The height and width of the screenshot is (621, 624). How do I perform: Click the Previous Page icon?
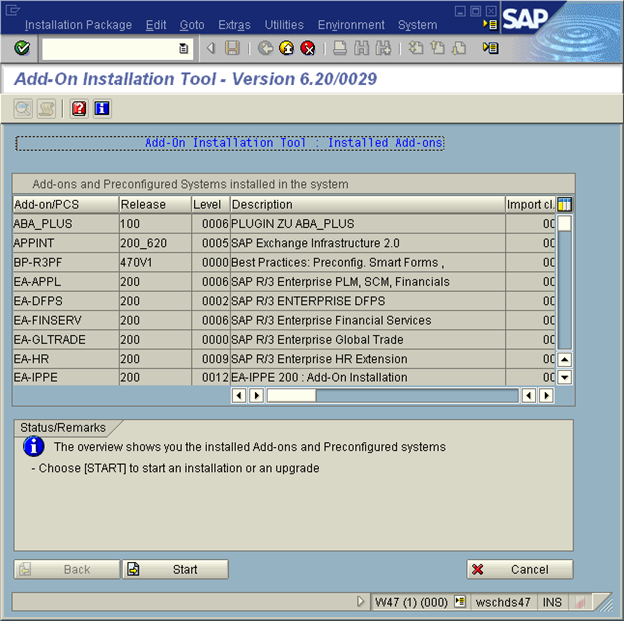pyautogui.click(x=437, y=48)
